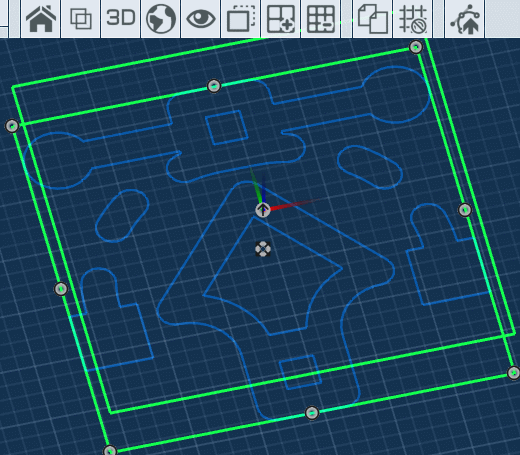The width and height of the screenshot is (520, 455).
Task: Click the curve node upload icon
Action: [465, 19]
